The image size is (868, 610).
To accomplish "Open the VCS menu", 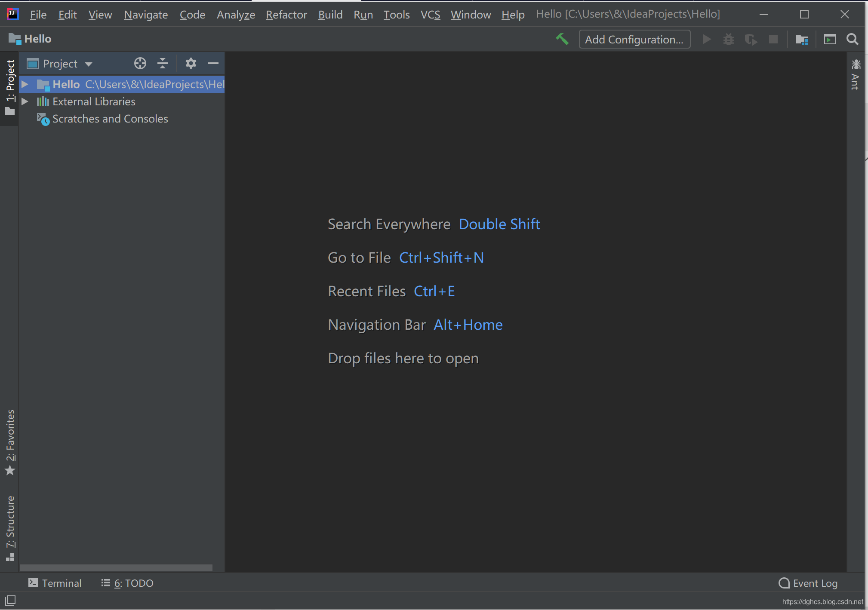I will (x=430, y=14).
